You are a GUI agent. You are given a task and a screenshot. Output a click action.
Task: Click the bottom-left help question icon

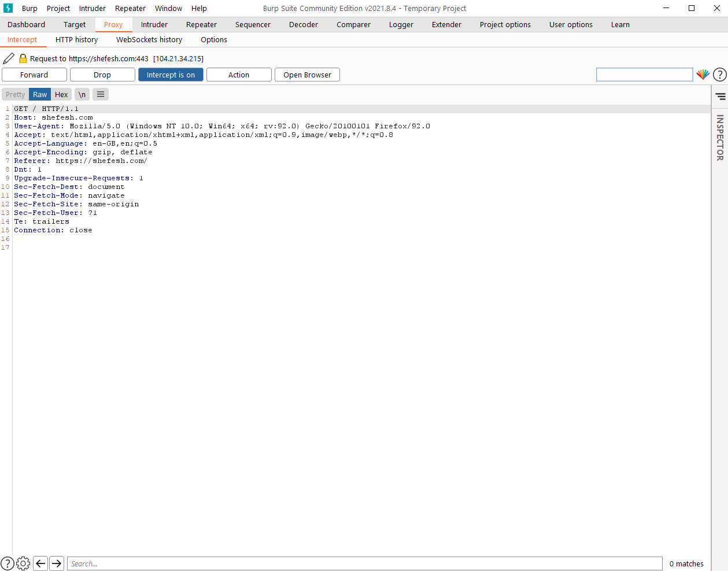coord(8,563)
